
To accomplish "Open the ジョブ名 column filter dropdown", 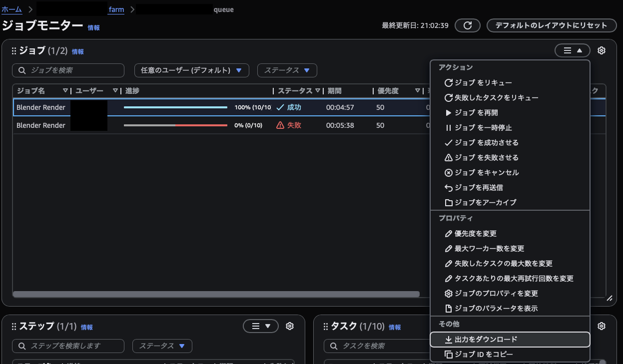I will pyautogui.click(x=66, y=90).
